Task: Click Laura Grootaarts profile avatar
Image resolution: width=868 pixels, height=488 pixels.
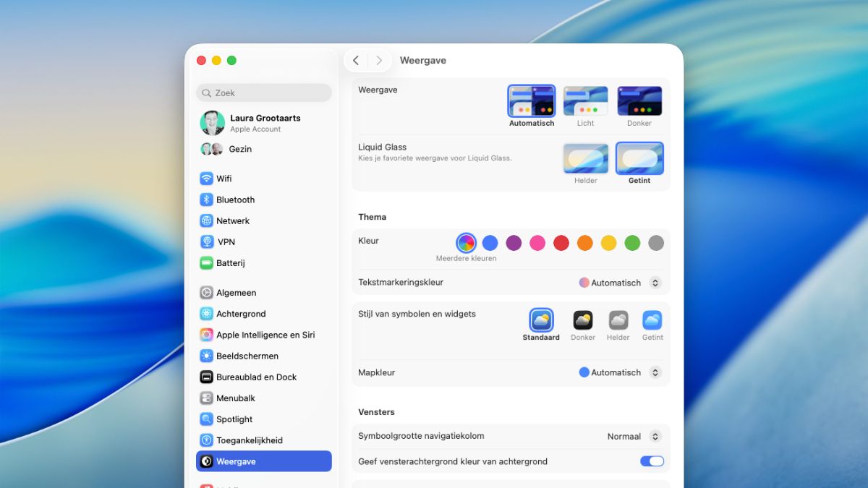Action: [213, 123]
